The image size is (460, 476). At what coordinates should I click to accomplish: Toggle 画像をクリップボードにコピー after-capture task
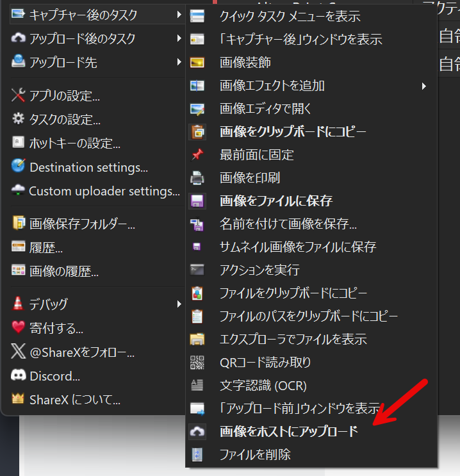tap(293, 132)
